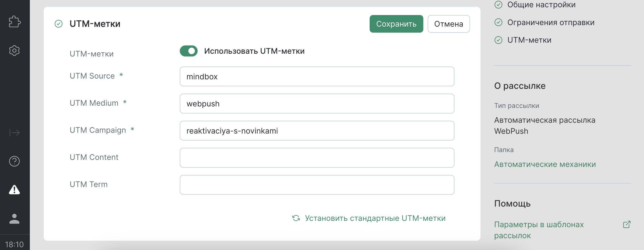
Task: Click the reset icon next to standard UTM link
Action: tap(296, 218)
